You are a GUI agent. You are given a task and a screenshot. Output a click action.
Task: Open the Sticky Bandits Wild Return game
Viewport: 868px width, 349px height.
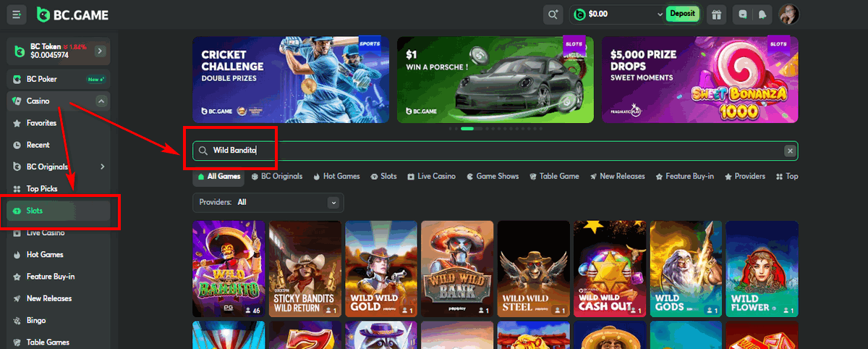click(x=305, y=269)
